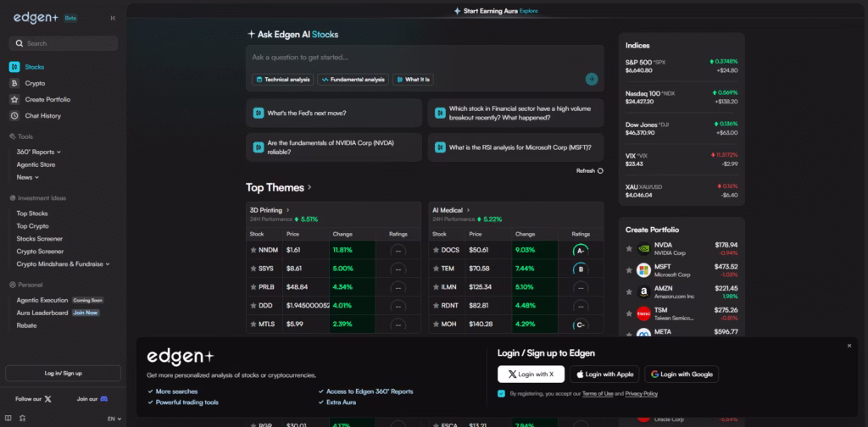Click the NVIDIA Corp logo in portfolio
The image size is (868, 427).
643,248
